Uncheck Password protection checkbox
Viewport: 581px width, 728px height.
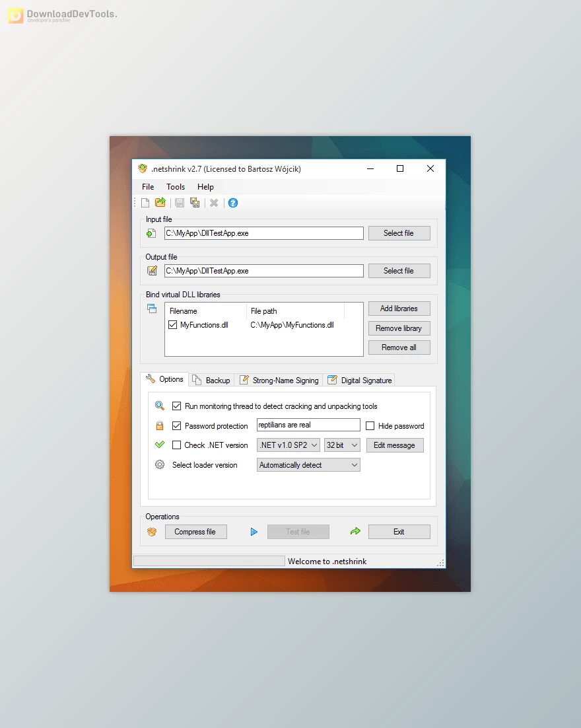[x=176, y=425]
